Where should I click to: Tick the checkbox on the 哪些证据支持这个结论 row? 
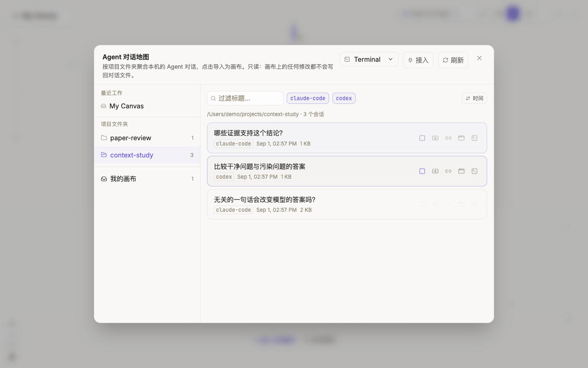click(x=422, y=138)
